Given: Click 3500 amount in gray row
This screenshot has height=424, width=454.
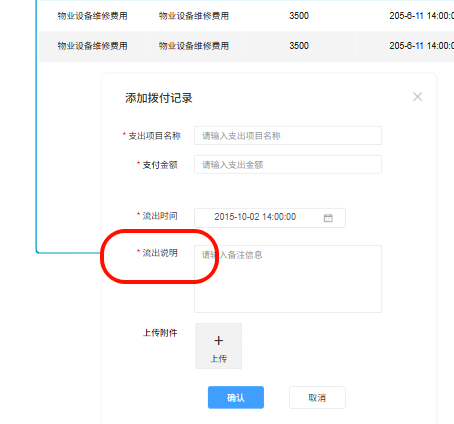Looking at the screenshot, I should pos(299,46).
